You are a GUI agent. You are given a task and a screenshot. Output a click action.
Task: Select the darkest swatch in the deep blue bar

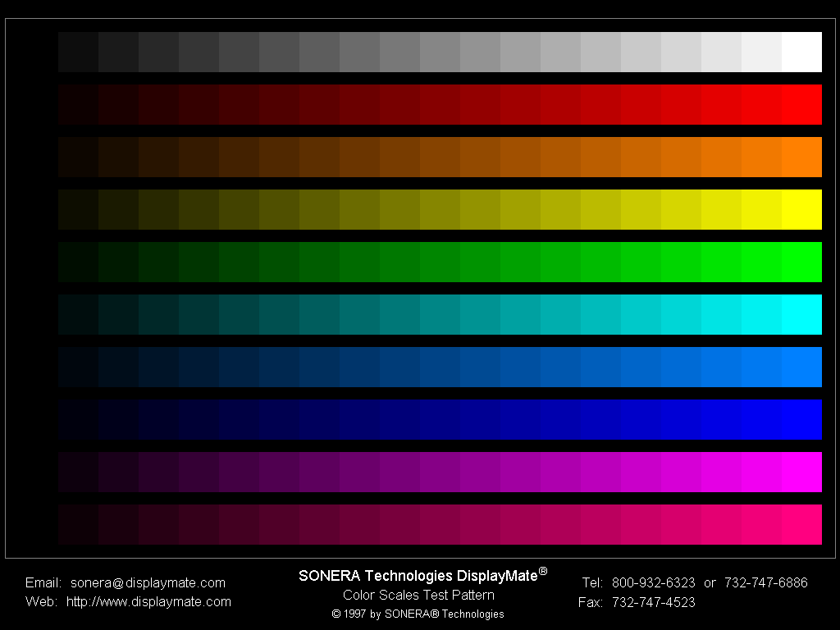point(76,419)
